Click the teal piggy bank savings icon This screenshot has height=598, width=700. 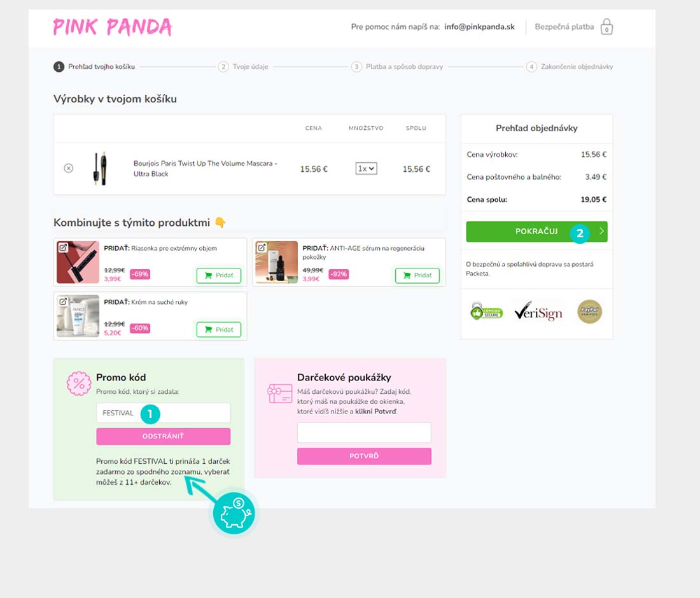point(234,513)
